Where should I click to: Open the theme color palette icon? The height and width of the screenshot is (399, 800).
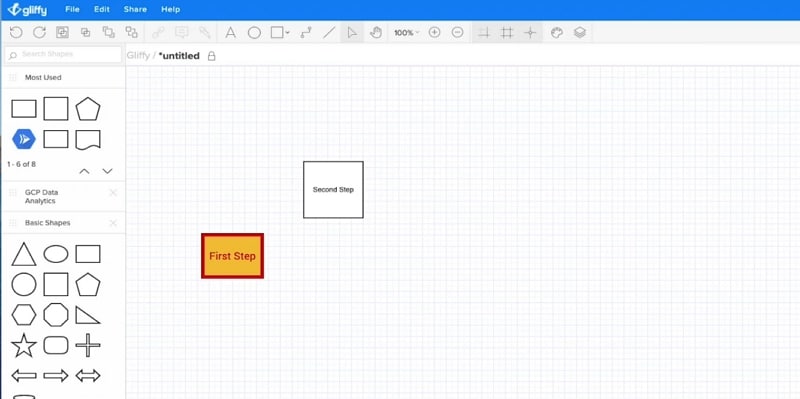click(557, 33)
